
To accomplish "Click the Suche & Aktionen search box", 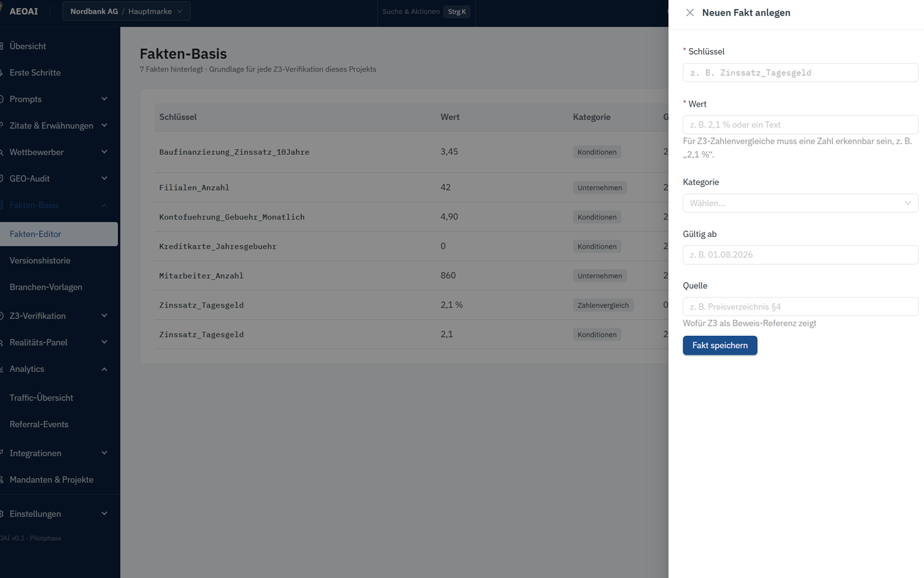I will point(427,12).
